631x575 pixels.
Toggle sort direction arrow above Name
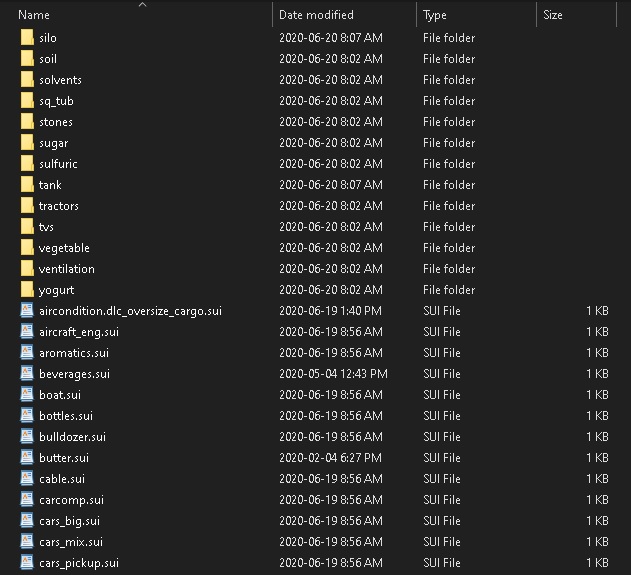pyautogui.click(x=142, y=5)
